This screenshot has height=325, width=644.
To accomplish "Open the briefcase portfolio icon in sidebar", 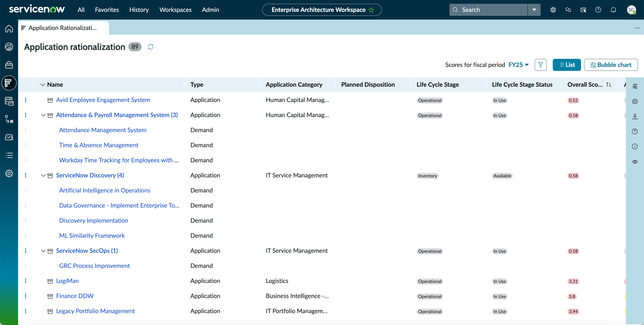I will click(9, 65).
